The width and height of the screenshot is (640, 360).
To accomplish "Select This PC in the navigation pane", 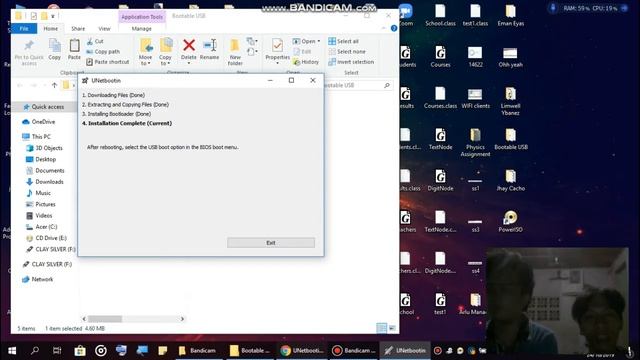I will [x=37, y=137].
